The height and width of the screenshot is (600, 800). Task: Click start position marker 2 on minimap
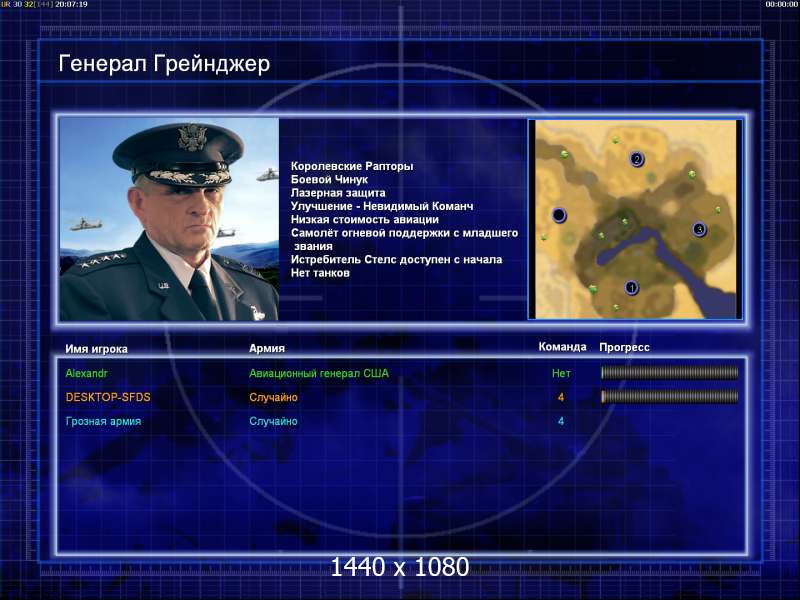pyautogui.click(x=636, y=159)
